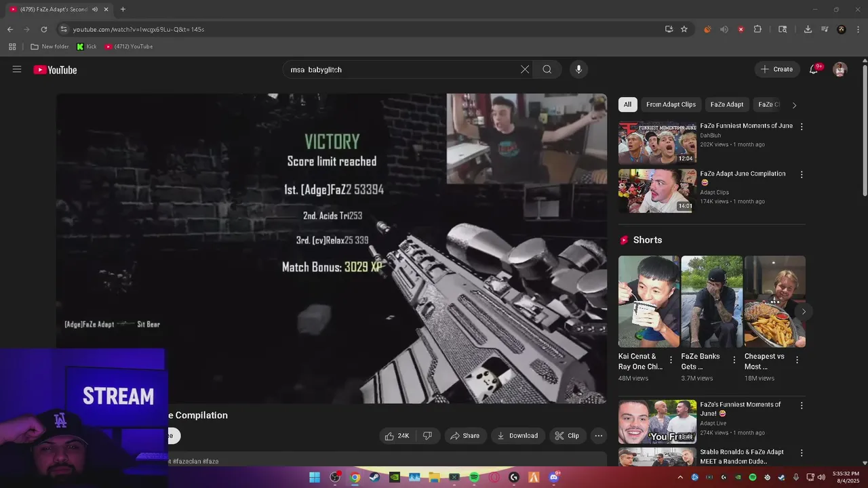Open Spotify from the taskbar
This screenshot has width=868, height=488.
click(x=474, y=477)
